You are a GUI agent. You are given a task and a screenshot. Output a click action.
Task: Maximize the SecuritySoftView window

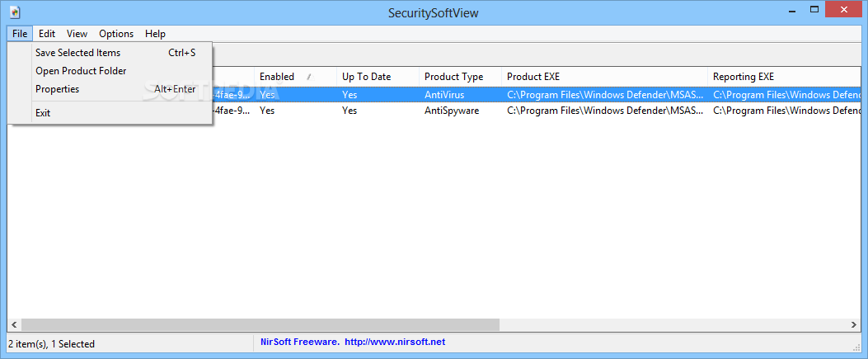(814, 9)
